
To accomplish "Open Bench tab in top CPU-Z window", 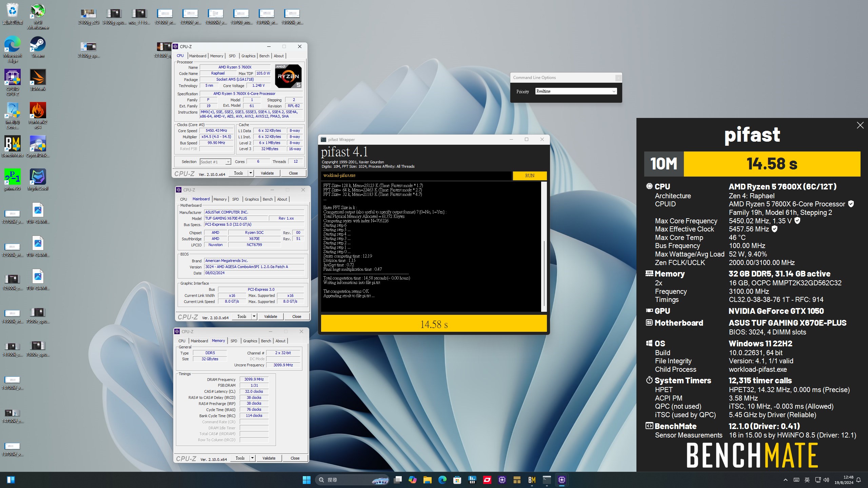I will coord(264,56).
